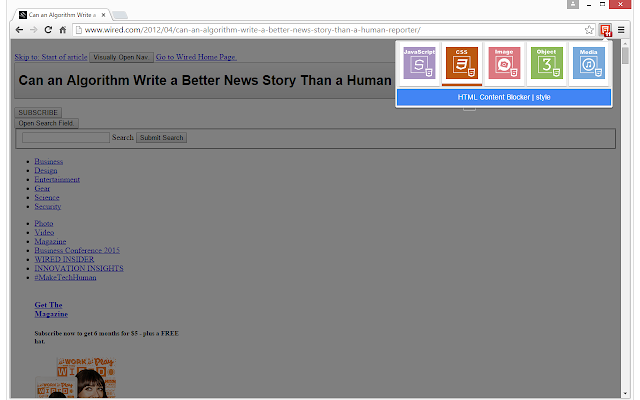Follow the Go to Wired Home Page link

pos(196,57)
